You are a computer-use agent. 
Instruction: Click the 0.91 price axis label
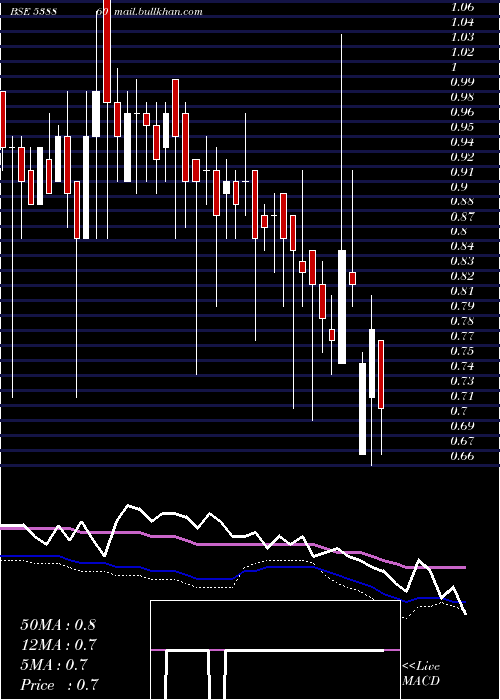click(462, 171)
